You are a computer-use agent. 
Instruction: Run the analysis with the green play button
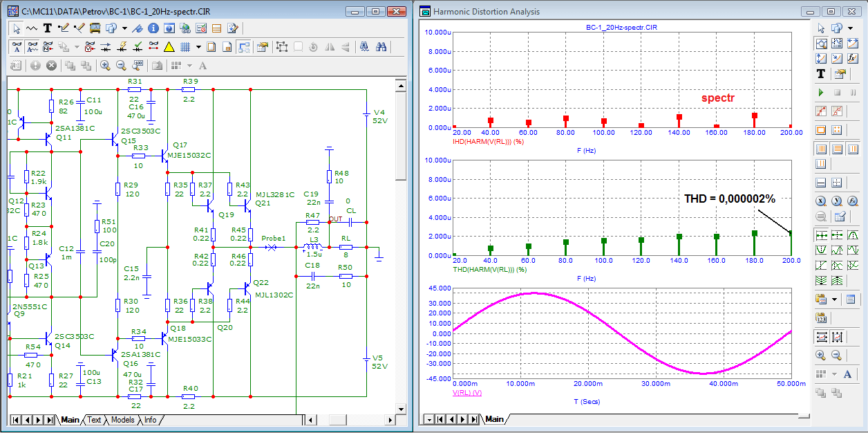pyautogui.click(x=821, y=92)
